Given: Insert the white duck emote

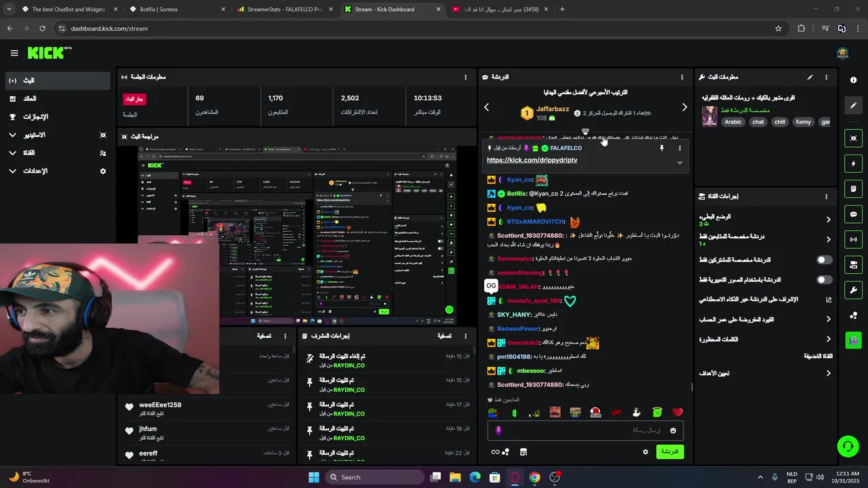Looking at the screenshot, I should [x=637, y=412].
